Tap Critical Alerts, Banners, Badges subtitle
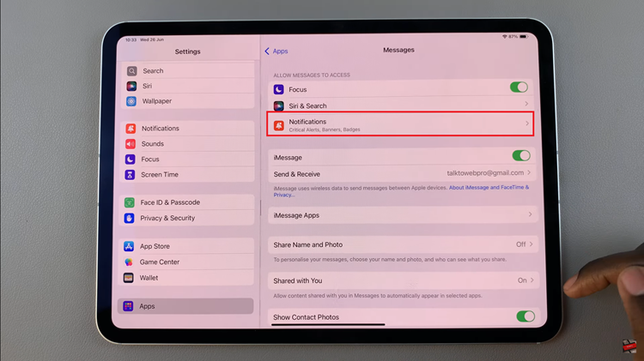 pyautogui.click(x=325, y=129)
